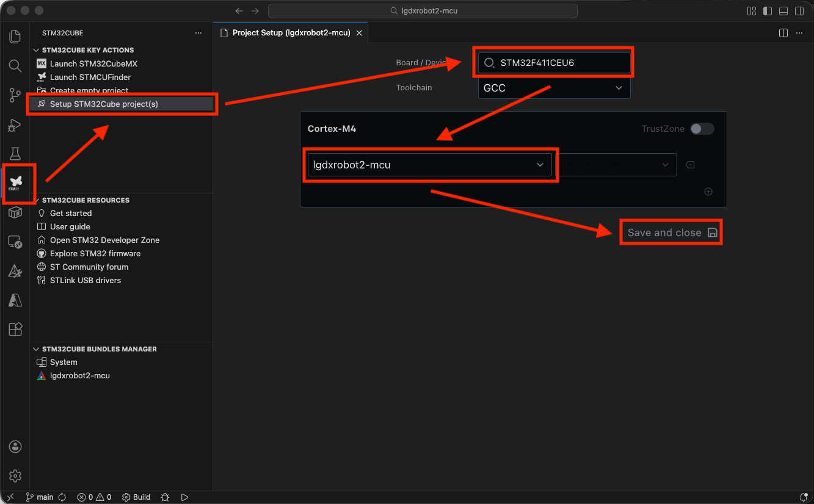Enable the TrustZone toggle
The height and width of the screenshot is (504, 814).
tap(702, 129)
